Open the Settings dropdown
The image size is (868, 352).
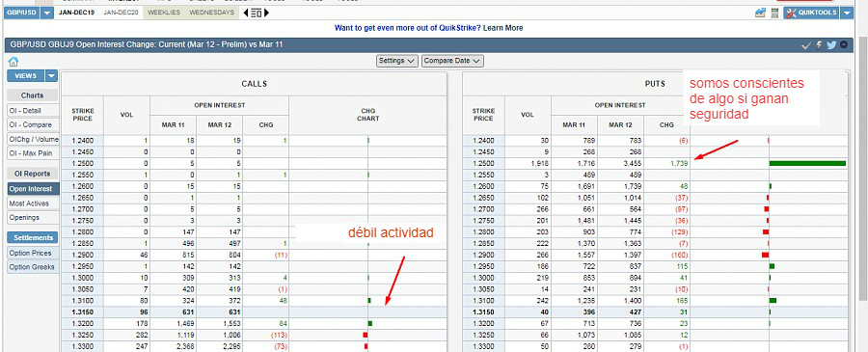click(397, 61)
